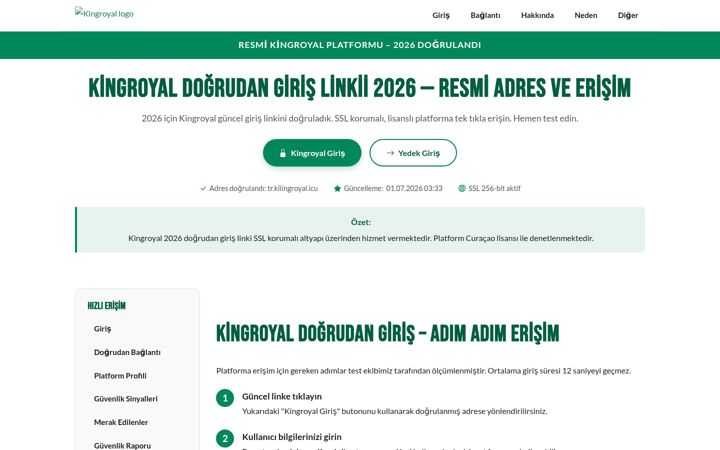This screenshot has height=450, width=720.
Task: Open the Giriş navigation item
Action: point(441,15)
